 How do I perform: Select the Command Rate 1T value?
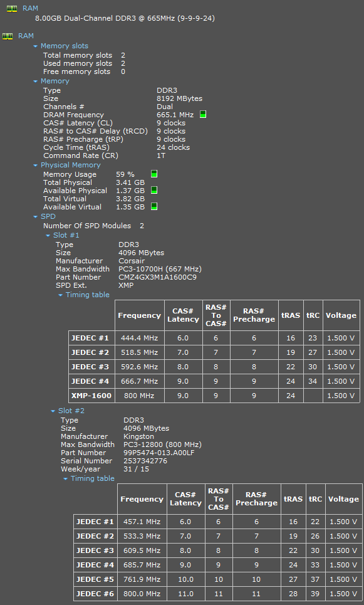point(161,155)
